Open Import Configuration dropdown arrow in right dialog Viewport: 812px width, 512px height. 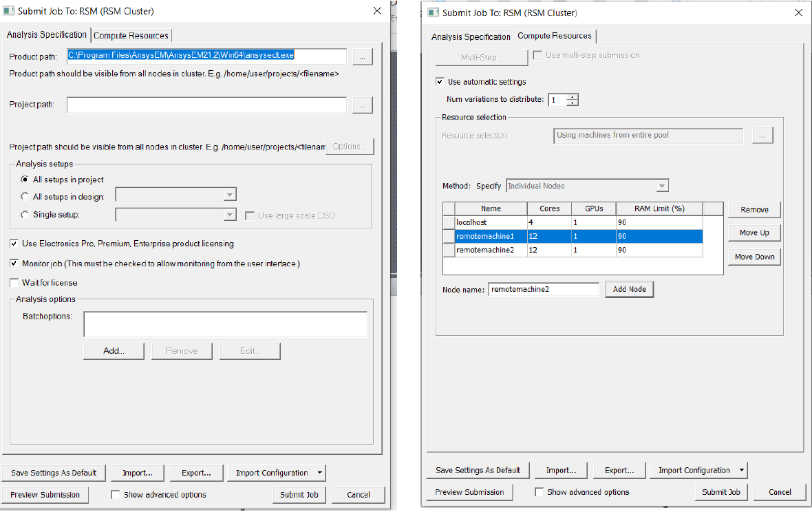tap(741, 471)
